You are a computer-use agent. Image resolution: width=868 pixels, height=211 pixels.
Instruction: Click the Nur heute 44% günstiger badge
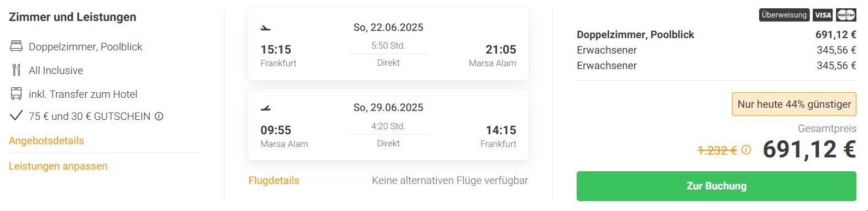(x=794, y=104)
